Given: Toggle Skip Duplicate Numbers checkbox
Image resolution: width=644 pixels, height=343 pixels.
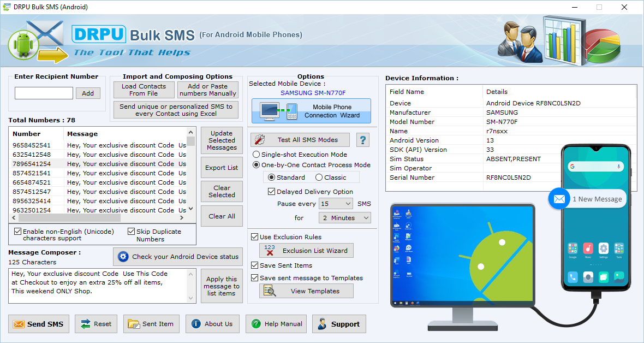Looking at the screenshot, I should click(x=132, y=232).
